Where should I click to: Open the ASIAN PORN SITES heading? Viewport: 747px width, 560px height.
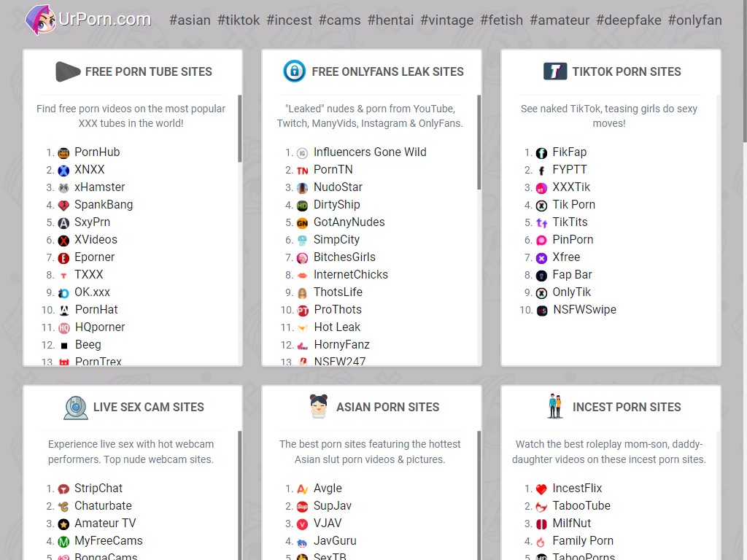coord(388,407)
